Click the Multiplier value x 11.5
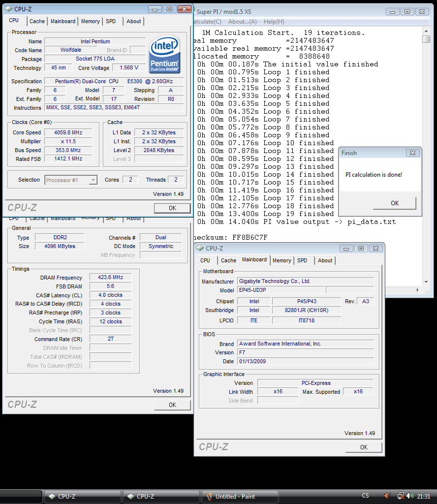 point(68,141)
